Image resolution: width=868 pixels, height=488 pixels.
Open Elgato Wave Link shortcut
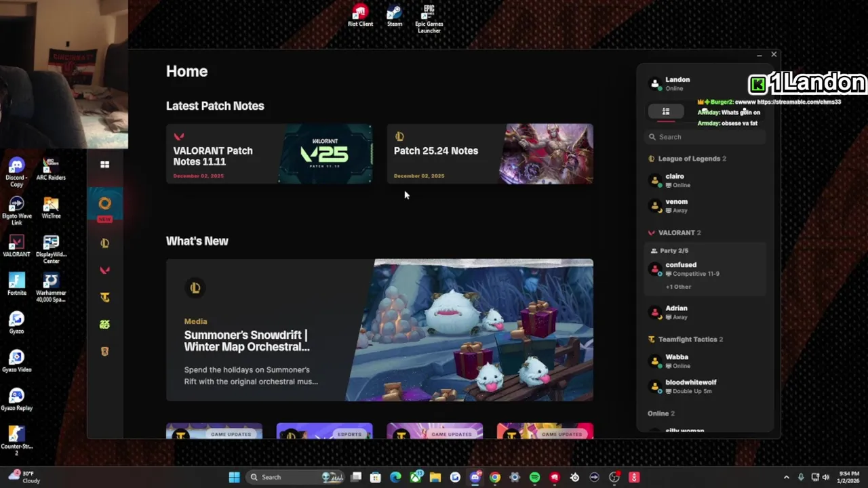point(16,211)
